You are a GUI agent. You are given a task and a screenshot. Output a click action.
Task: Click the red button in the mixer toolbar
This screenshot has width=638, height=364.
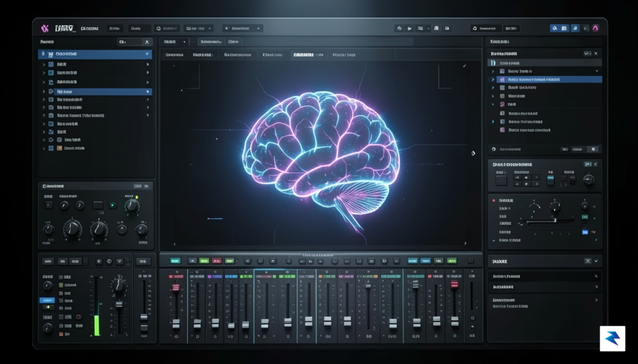217,261
